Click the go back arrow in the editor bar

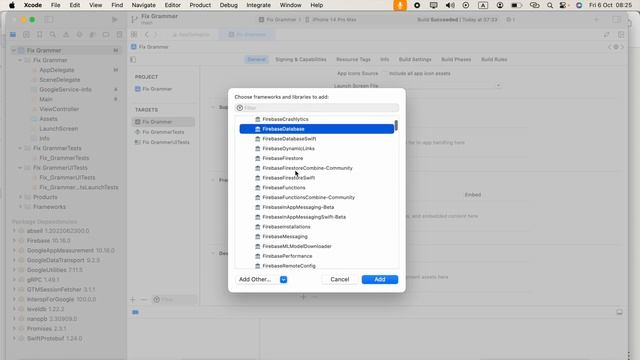coord(147,35)
